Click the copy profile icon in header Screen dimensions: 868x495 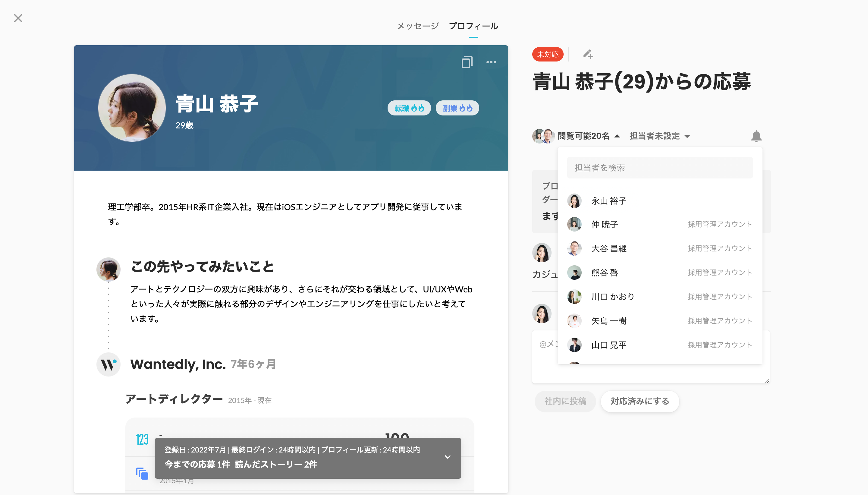coord(467,62)
